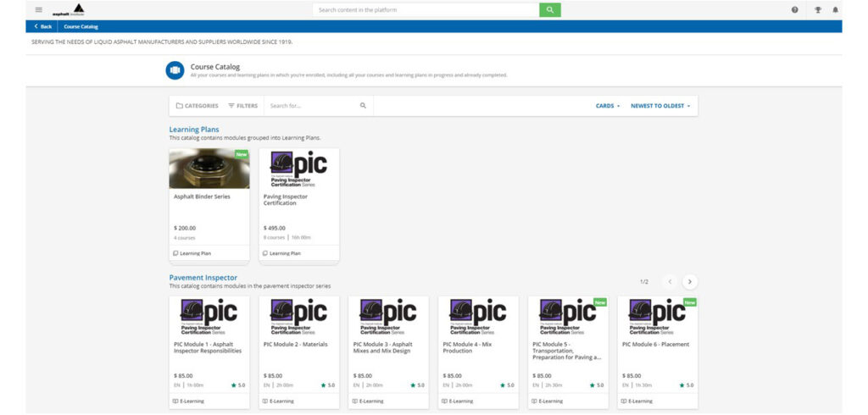
Task: Click the E-Learning label on PIC Module 4
Action: [462, 401]
